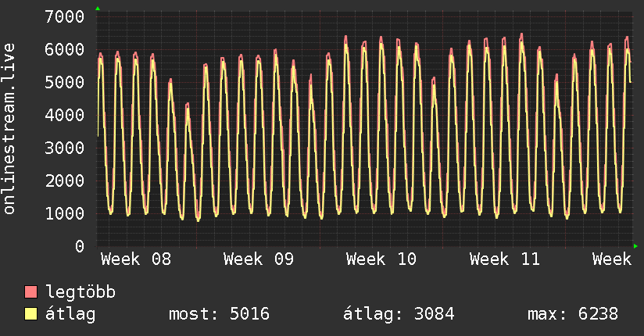Select the Week 10 axis label
Viewport: 644px width, 336px height.
click(x=381, y=259)
